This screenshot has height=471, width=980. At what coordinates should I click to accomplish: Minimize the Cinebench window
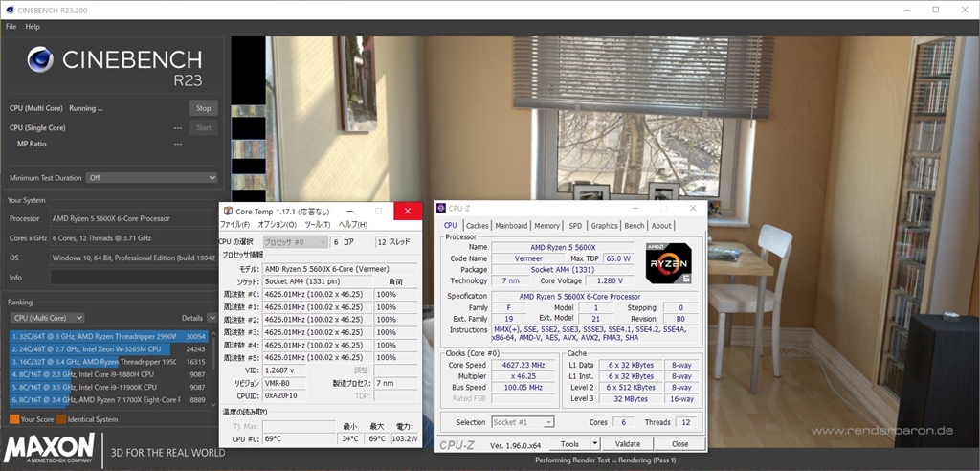pyautogui.click(x=907, y=10)
